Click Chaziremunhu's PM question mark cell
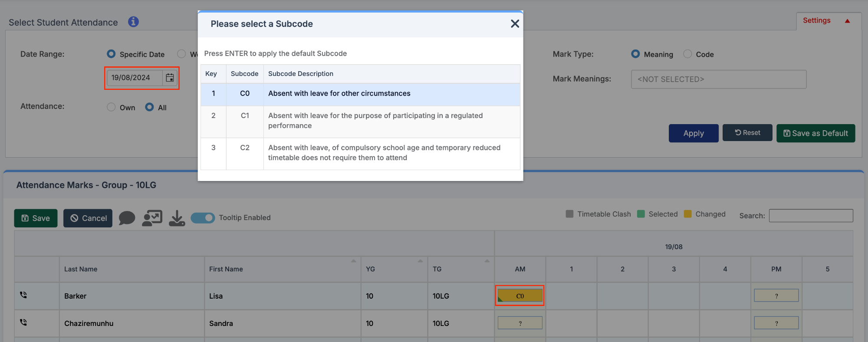The width and height of the screenshot is (868, 342). coord(776,323)
